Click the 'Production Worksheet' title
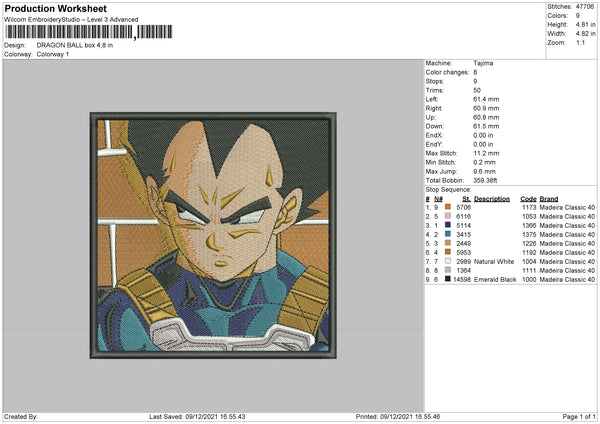Image resolution: width=600 pixels, height=424 pixels. click(56, 8)
